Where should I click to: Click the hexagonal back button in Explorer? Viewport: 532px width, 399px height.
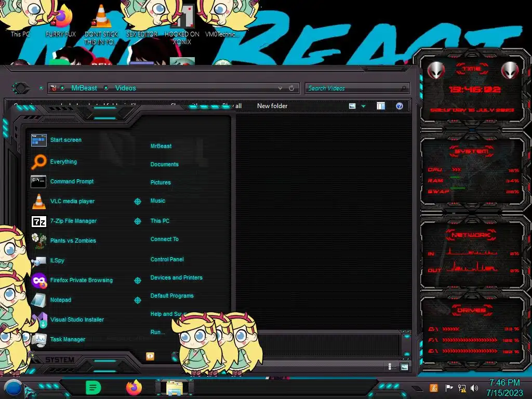pos(21,88)
